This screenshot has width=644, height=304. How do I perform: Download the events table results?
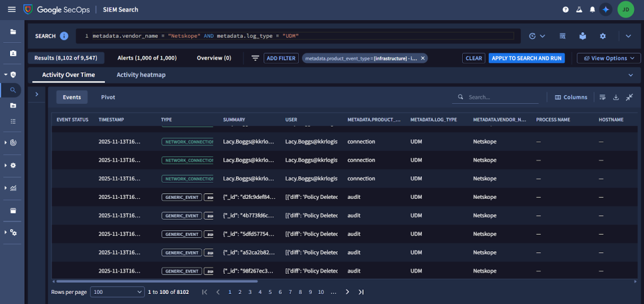coord(616,98)
